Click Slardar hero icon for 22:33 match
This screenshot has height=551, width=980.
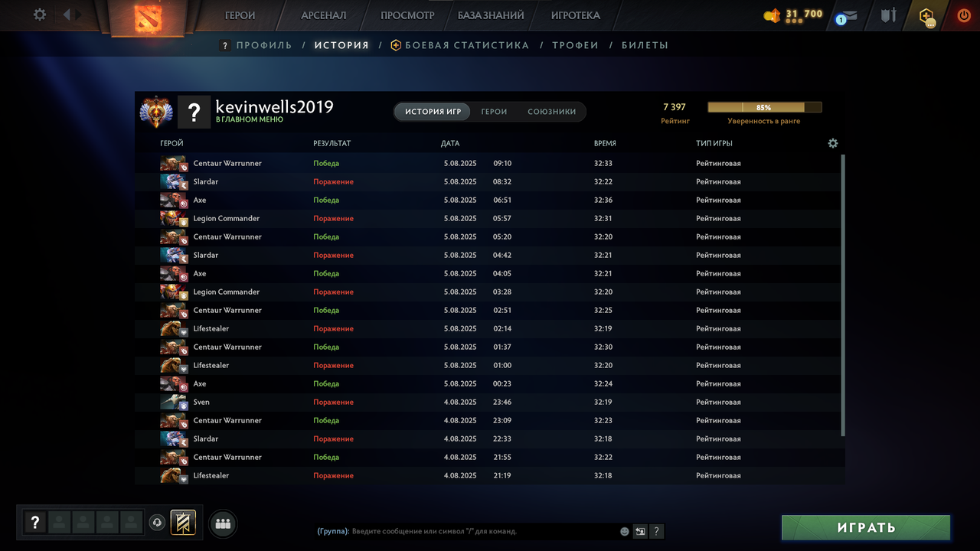tap(174, 439)
